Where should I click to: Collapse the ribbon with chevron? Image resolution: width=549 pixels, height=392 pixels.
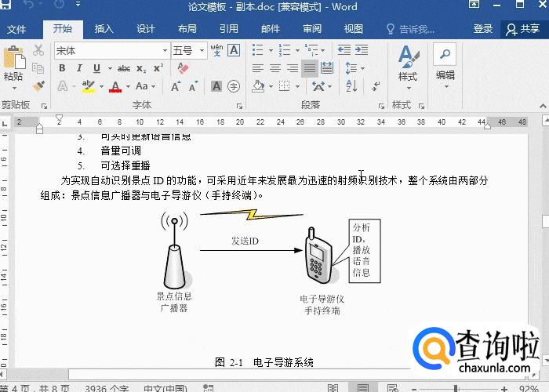click(543, 106)
